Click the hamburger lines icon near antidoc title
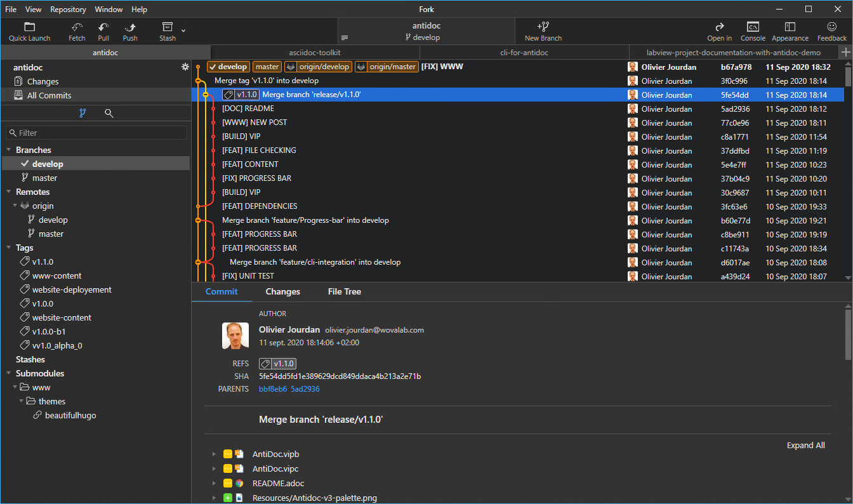The image size is (853, 504). click(x=345, y=38)
